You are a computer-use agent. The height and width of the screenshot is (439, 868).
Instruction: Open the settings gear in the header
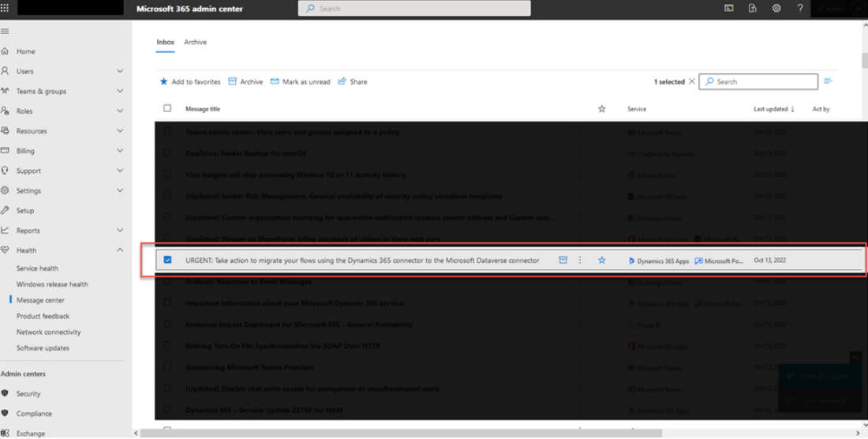coord(776,9)
